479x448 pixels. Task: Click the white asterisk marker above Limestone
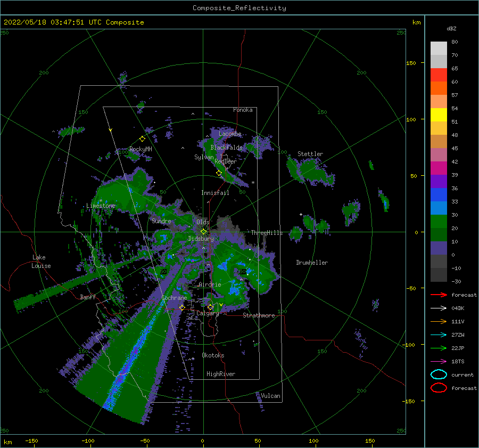(101, 201)
